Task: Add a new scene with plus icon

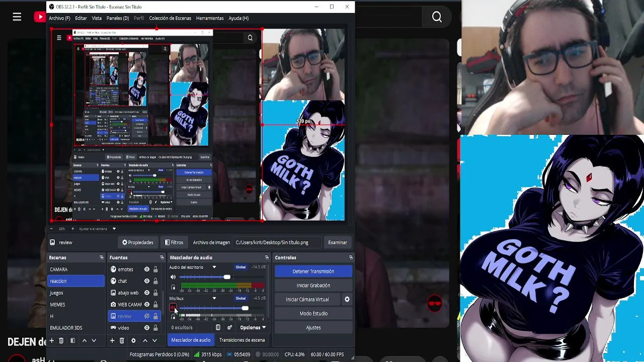Action: pos(51,340)
